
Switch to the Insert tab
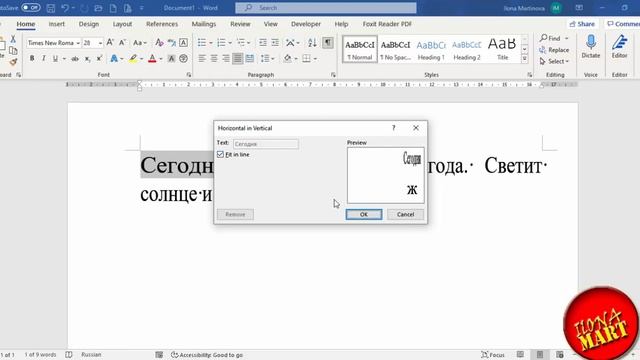(57, 24)
